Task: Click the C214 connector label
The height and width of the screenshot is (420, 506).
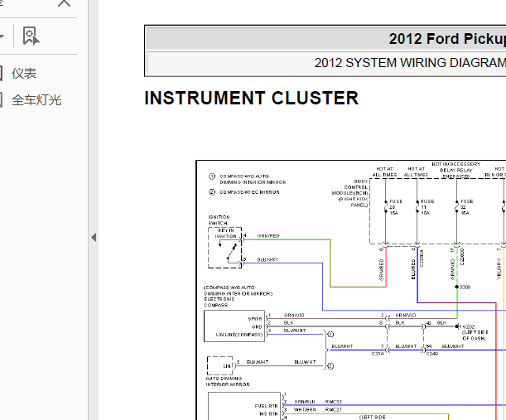Action: click(x=378, y=354)
